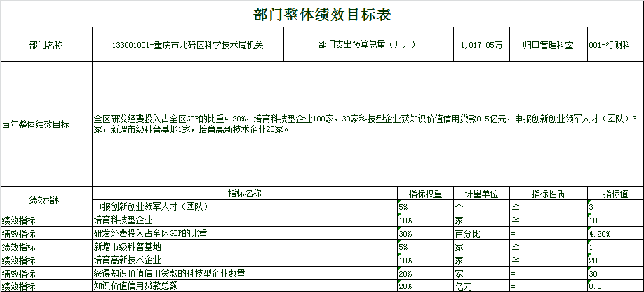The width and height of the screenshot is (644, 292).
Task: Click the '个' unit cell
Action: pyautogui.click(x=481, y=206)
